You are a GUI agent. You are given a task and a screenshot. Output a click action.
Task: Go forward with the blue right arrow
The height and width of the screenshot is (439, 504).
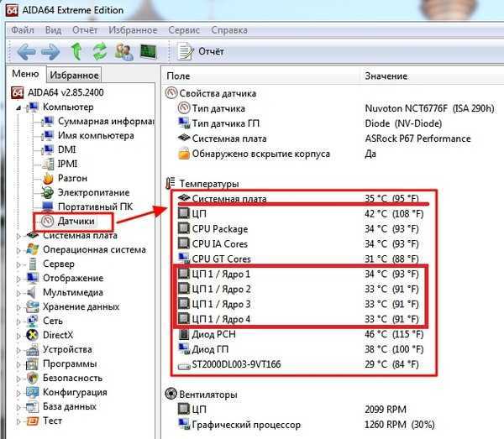50,52
